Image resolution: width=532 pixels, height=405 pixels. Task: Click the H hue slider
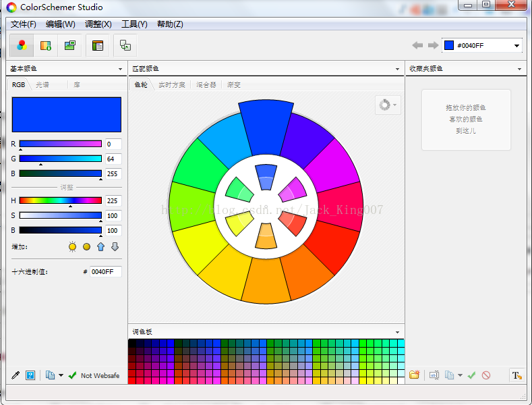61,200
